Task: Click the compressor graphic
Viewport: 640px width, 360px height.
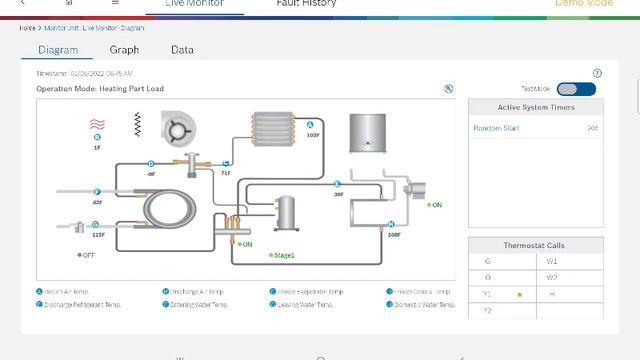Action: (286, 213)
